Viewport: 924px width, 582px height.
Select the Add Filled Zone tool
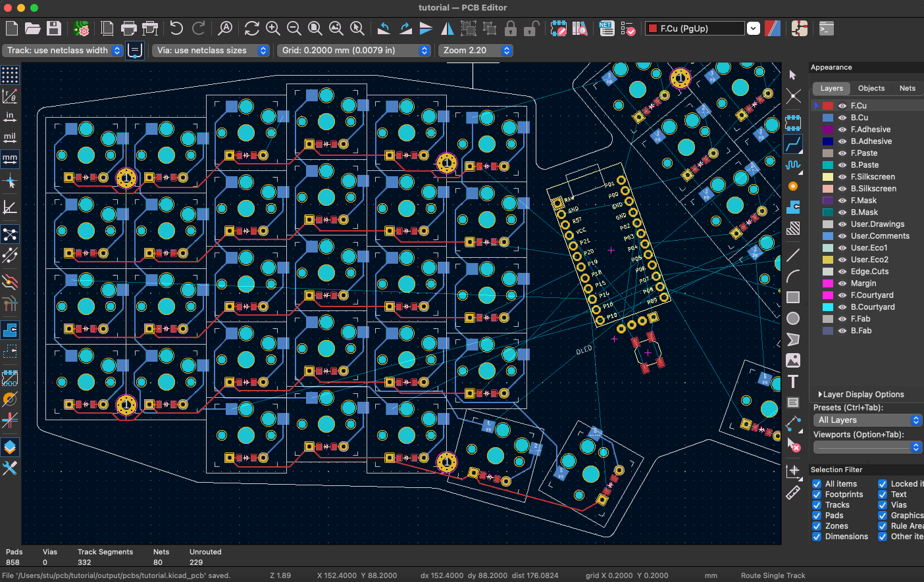pyautogui.click(x=793, y=207)
